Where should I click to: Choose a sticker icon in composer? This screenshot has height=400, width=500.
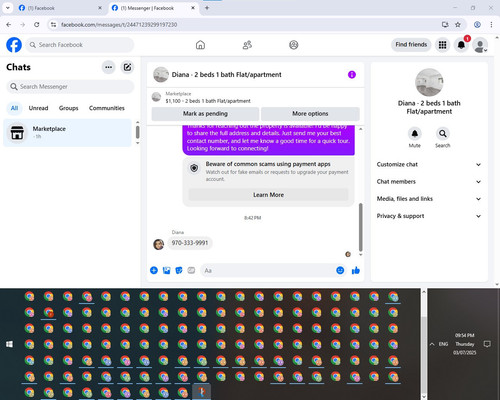pyautogui.click(x=179, y=270)
